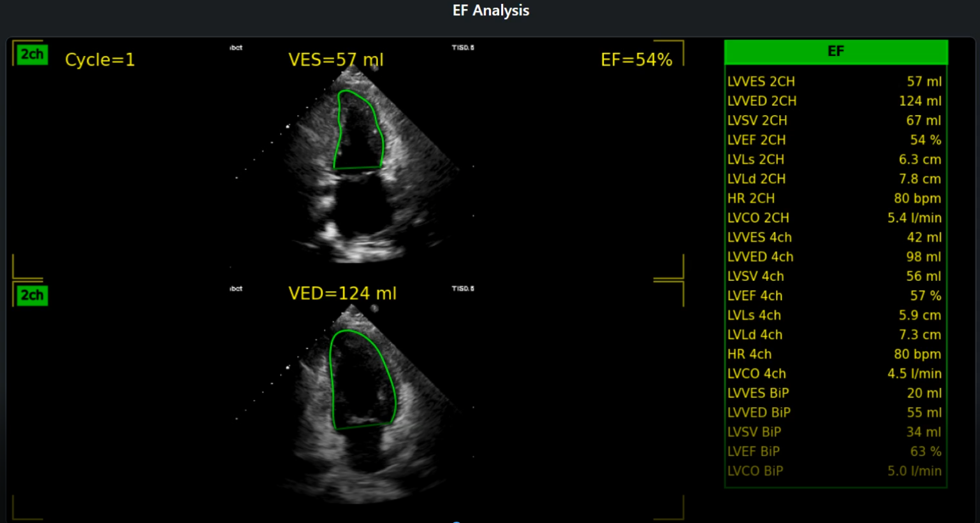Highlight the LVVES BiP row

[834, 393]
